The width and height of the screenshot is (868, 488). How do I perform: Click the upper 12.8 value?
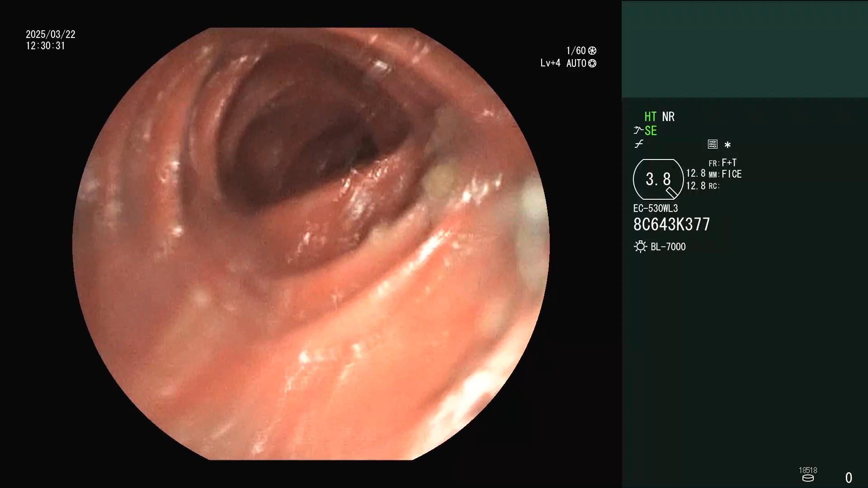(x=696, y=174)
